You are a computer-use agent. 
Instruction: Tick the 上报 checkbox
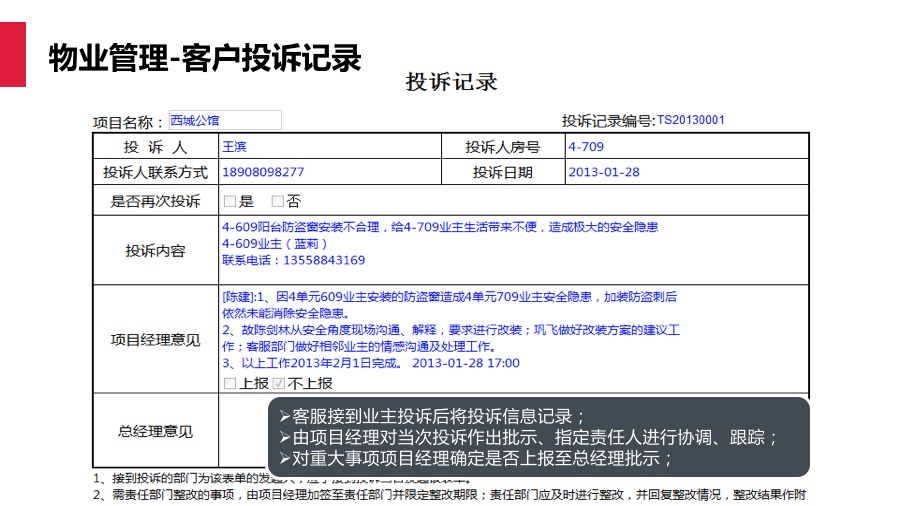(230, 383)
